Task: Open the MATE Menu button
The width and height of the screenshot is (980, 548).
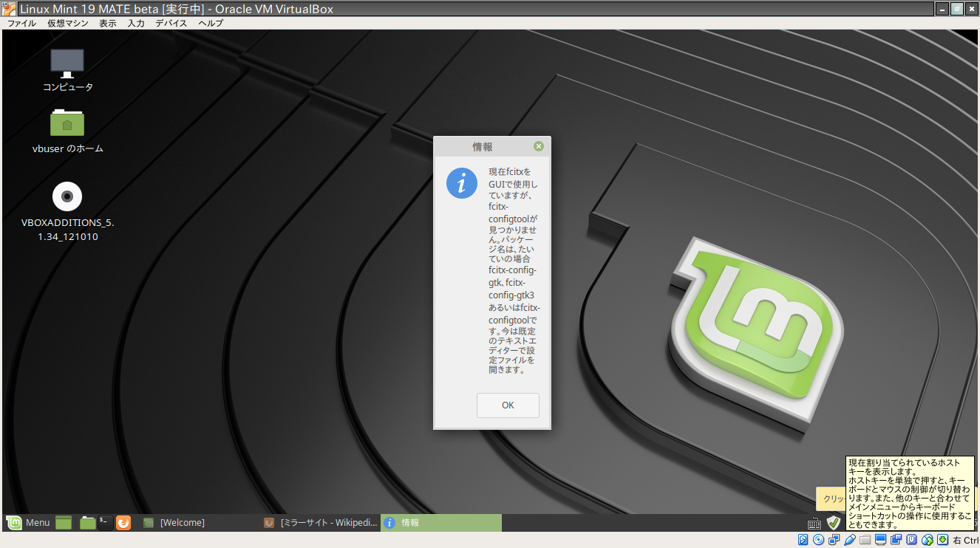Action: pos(27,522)
